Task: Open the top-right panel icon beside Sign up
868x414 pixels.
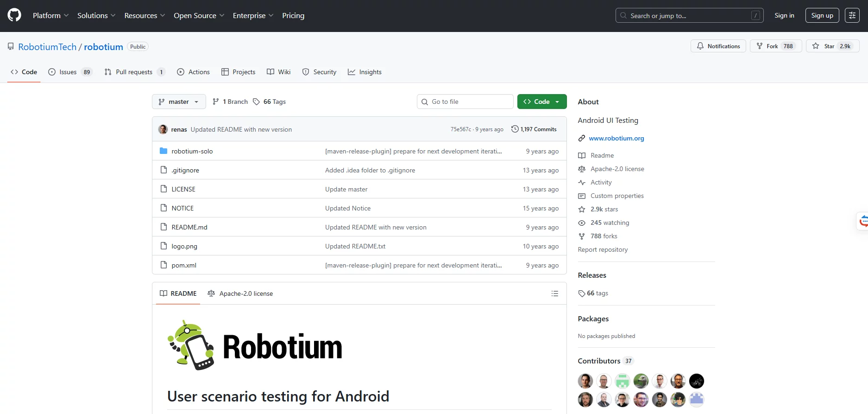Action: (x=852, y=15)
